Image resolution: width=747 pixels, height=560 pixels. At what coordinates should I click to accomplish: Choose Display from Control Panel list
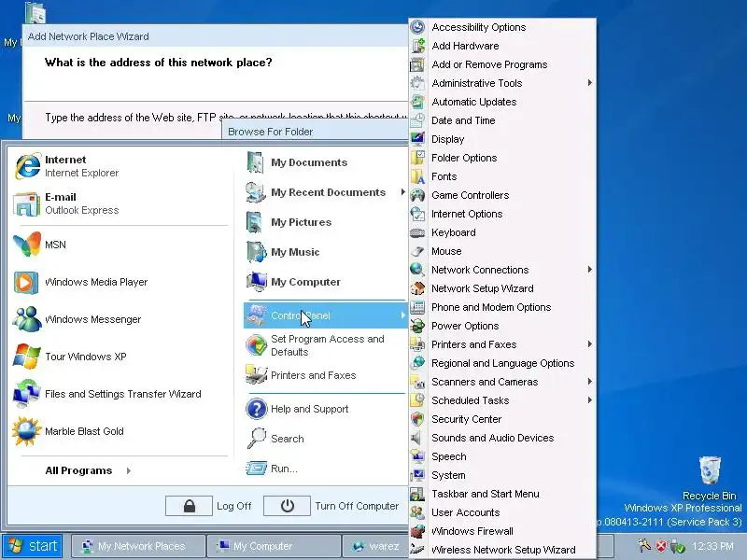[502, 139]
